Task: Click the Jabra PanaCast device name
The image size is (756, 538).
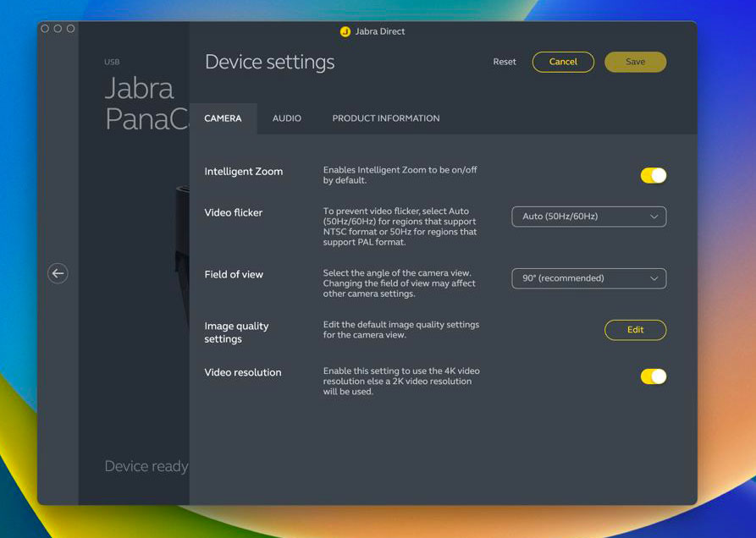Action: [x=146, y=103]
